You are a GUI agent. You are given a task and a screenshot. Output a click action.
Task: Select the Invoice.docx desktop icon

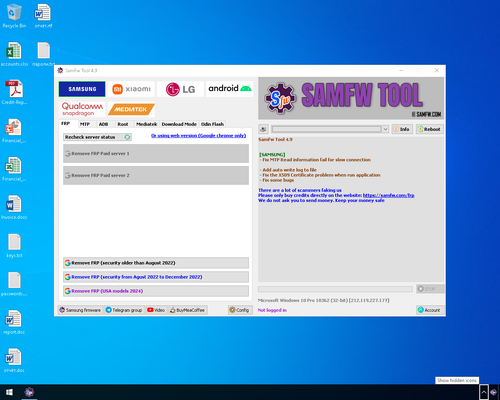(14, 207)
